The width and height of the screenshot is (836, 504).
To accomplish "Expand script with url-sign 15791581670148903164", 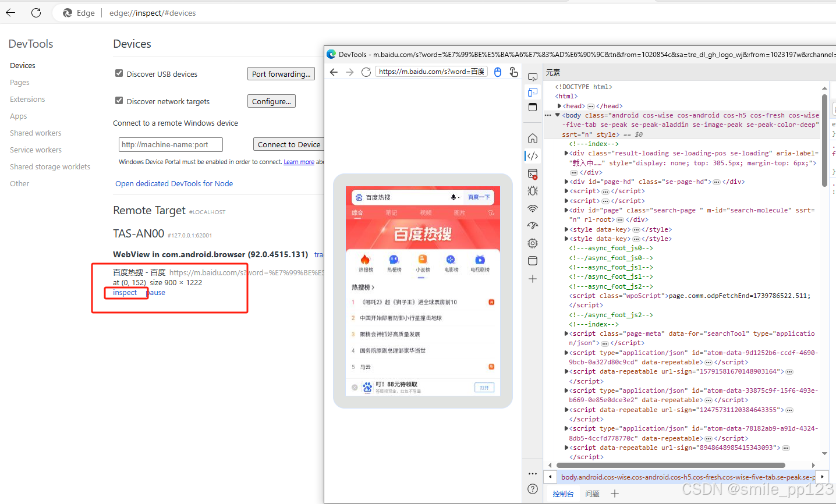I will tap(566, 371).
